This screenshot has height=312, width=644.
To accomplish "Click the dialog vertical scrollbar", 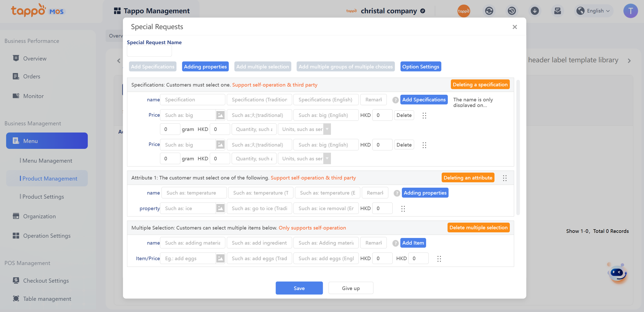I will coord(518,147).
